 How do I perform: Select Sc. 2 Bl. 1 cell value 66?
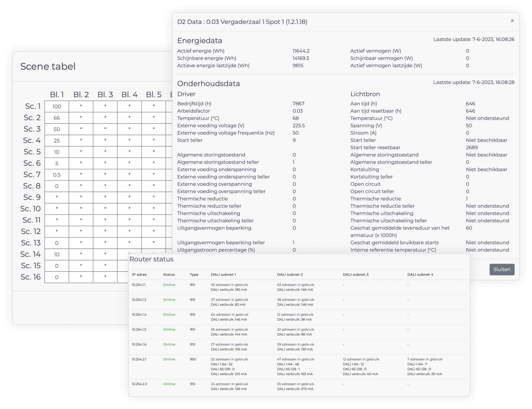(57, 118)
